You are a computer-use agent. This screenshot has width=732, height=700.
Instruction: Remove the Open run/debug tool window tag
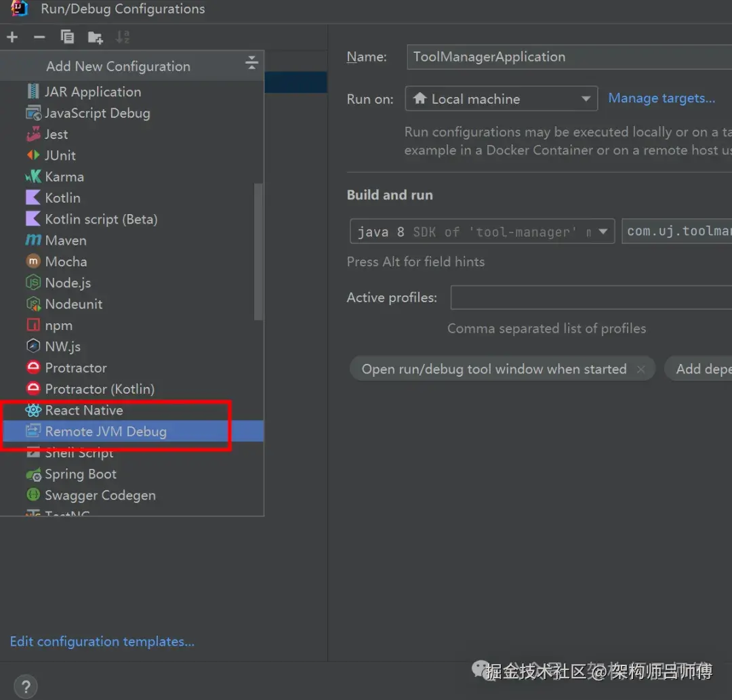[x=641, y=369]
